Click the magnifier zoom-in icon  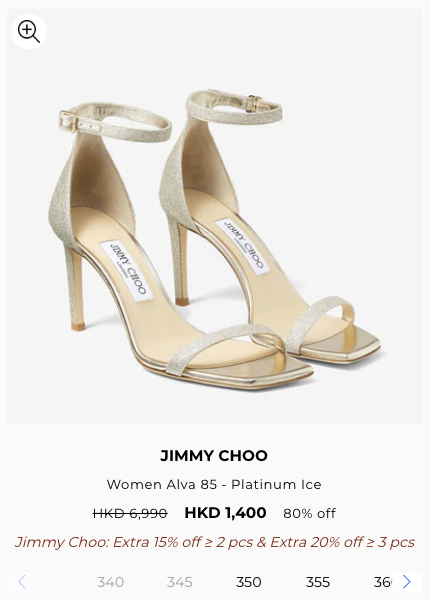click(x=29, y=31)
